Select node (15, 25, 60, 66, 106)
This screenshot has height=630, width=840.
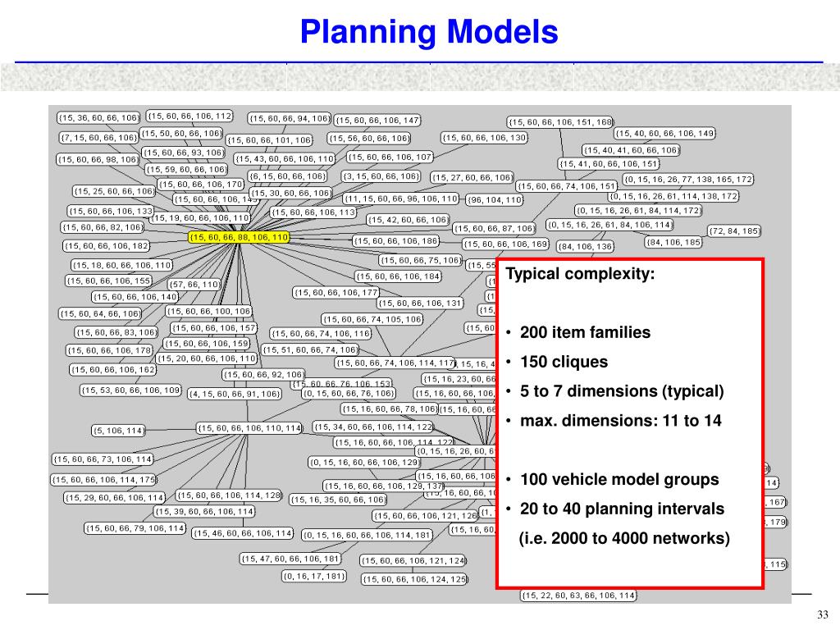[x=114, y=191]
